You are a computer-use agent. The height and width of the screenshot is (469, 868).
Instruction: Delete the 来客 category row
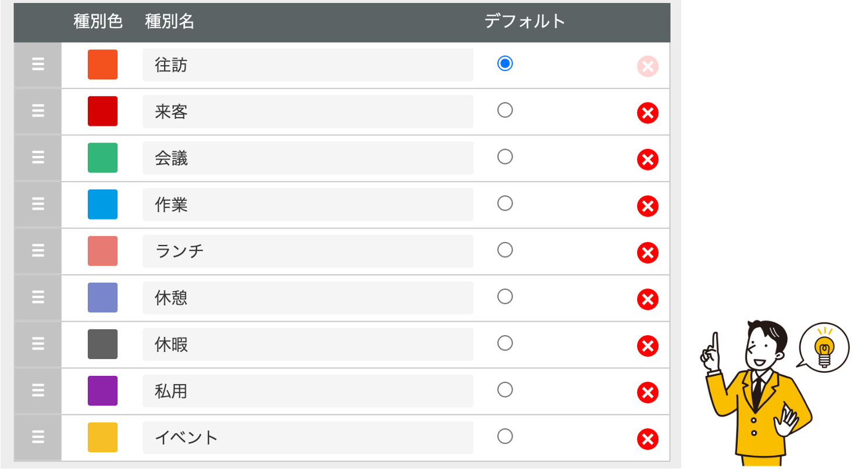648,112
